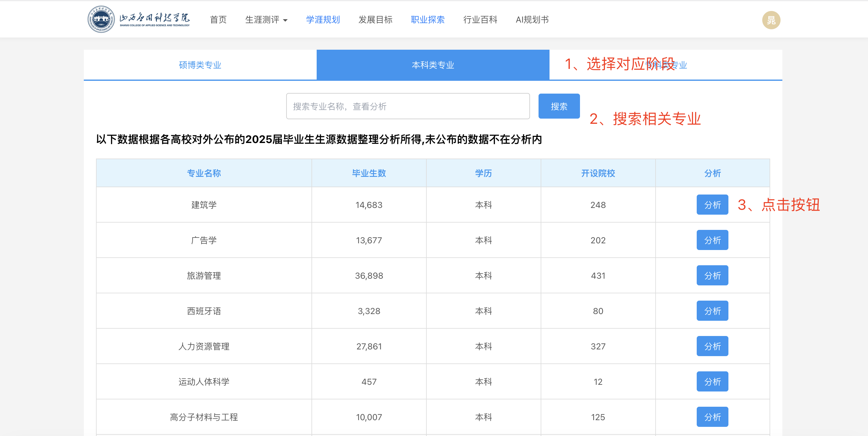The image size is (868, 436).
Task: Select the 本科类专业 tab
Action: click(433, 65)
